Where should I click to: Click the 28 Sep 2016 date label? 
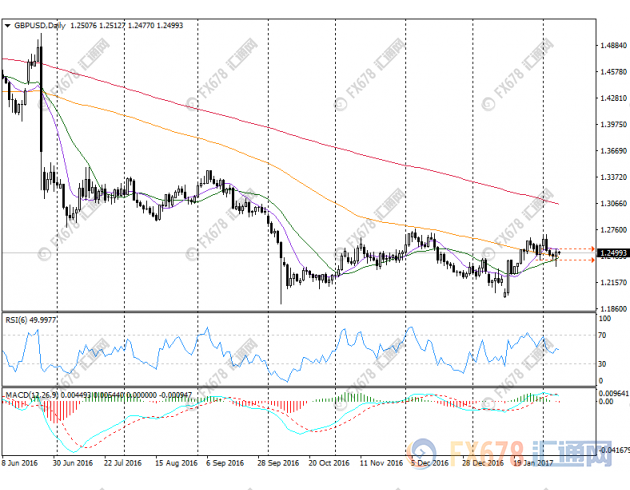pos(280,464)
